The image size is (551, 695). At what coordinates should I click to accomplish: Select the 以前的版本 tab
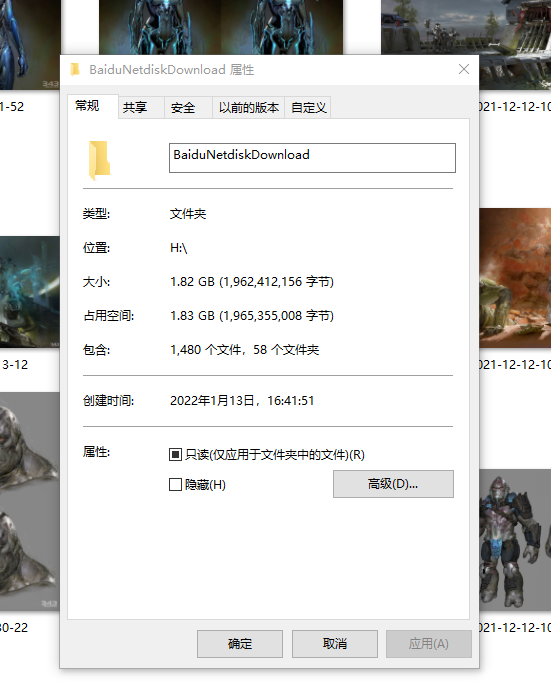click(249, 108)
